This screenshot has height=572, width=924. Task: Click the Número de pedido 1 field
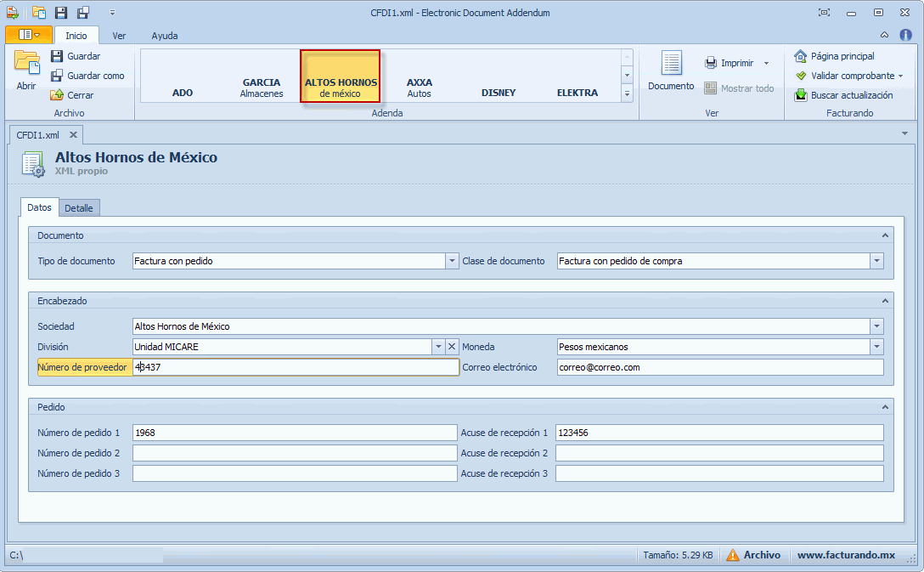tap(295, 433)
